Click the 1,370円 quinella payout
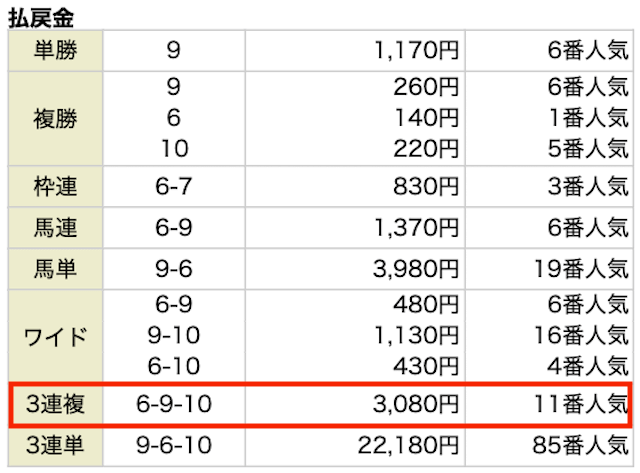 (417, 228)
